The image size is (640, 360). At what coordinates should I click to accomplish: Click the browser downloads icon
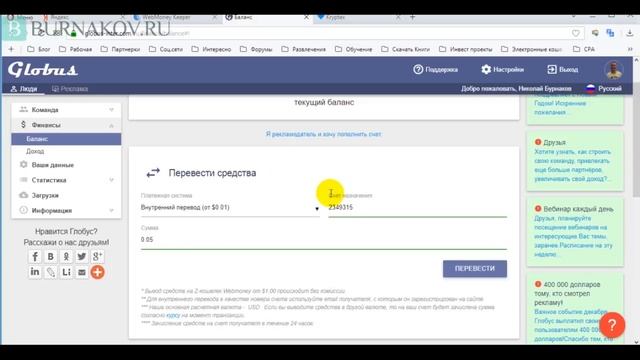point(629,33)
